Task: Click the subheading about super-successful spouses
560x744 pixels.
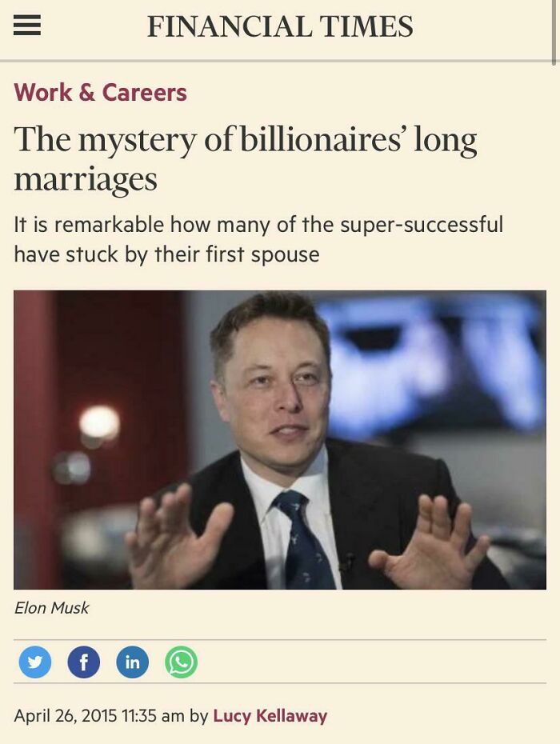Action: [x=256, y=236]
